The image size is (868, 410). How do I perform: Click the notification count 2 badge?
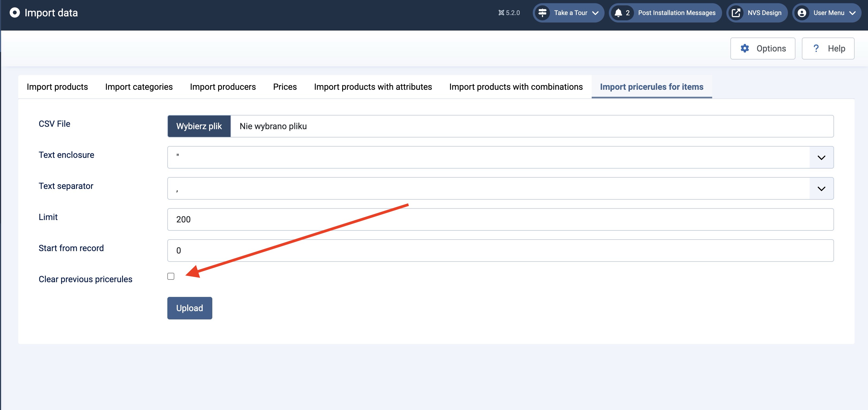tap(627, 13)
